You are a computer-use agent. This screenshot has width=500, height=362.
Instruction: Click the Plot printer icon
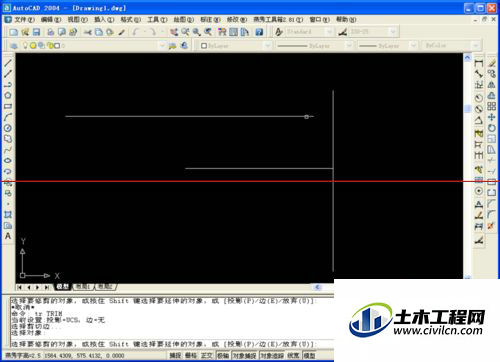coord(51,32)
